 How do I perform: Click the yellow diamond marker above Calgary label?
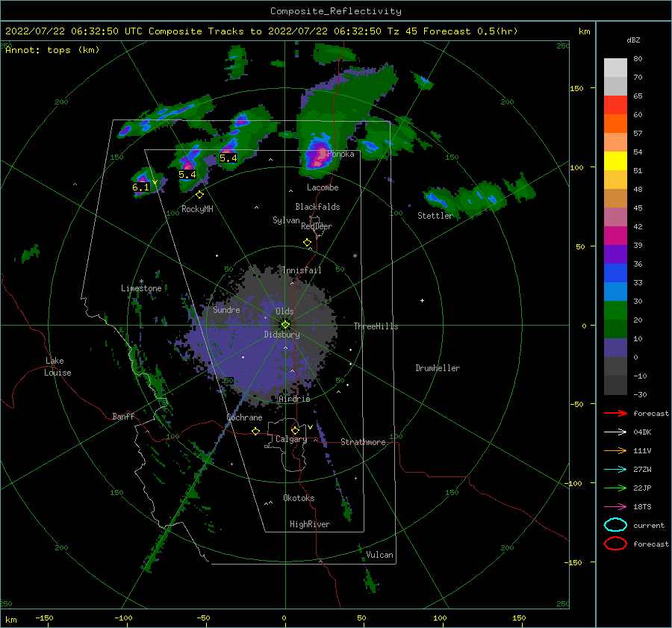295,430
